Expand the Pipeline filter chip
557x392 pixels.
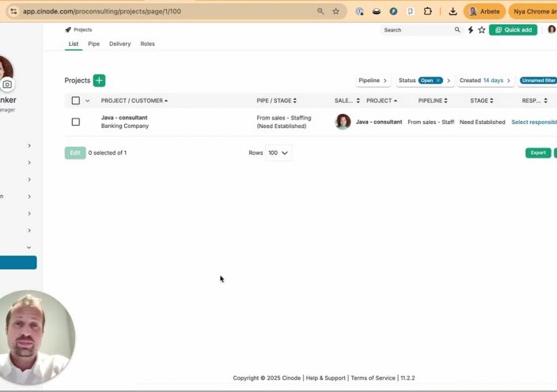tap(373, 81)
